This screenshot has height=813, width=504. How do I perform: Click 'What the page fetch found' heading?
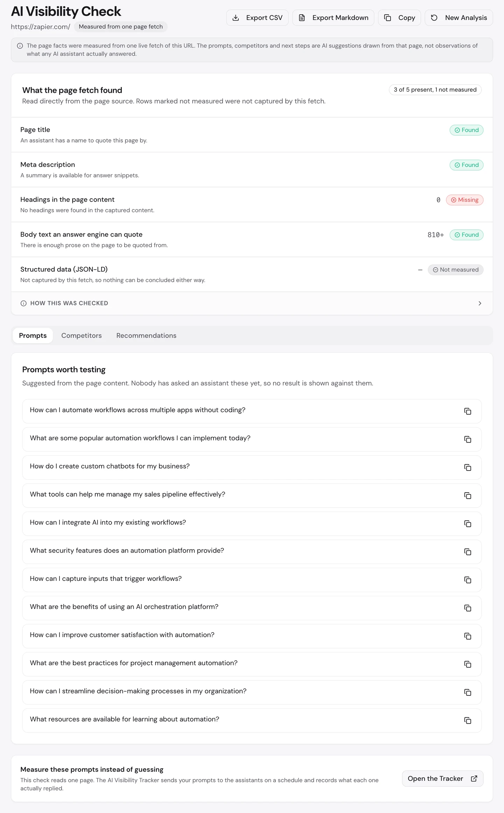72,90
